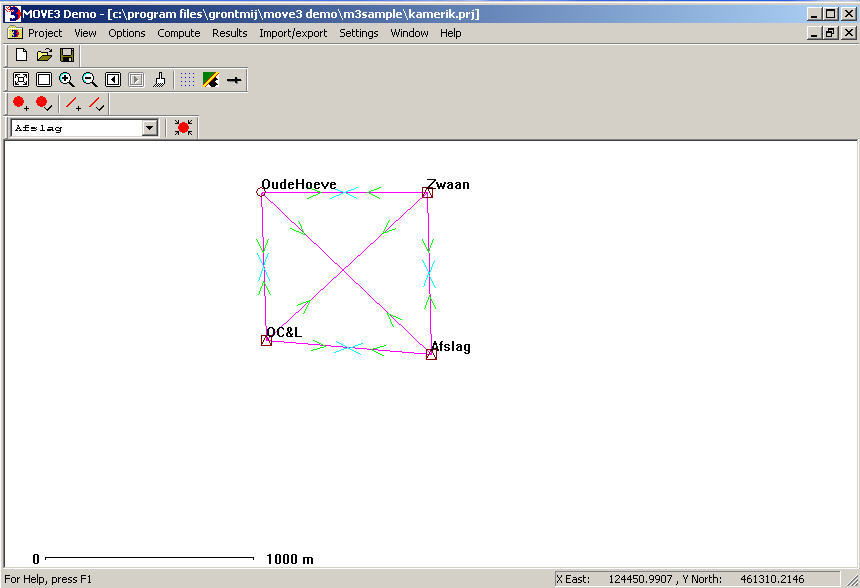Click the zoom in magnifier icon

tap(67, 80)
